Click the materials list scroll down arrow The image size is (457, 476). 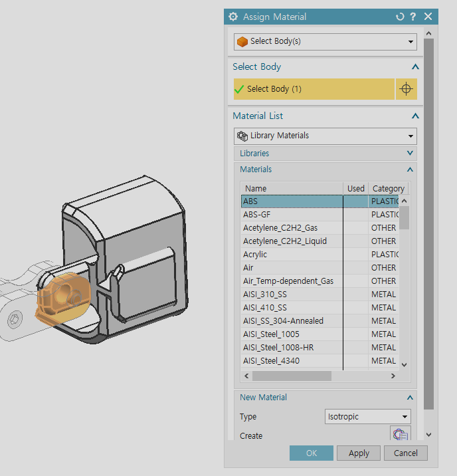(x=404, y=365)
